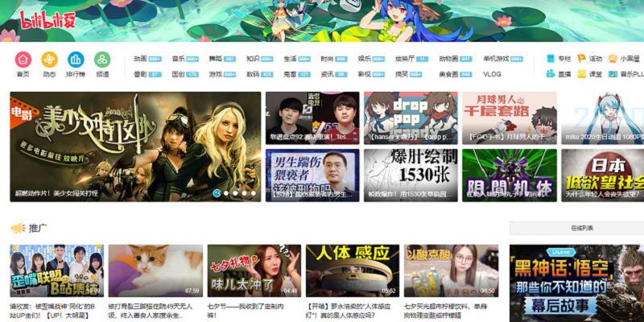
Task: Open the 动态 pinwheel icon
Action: (x=49, y=60)
